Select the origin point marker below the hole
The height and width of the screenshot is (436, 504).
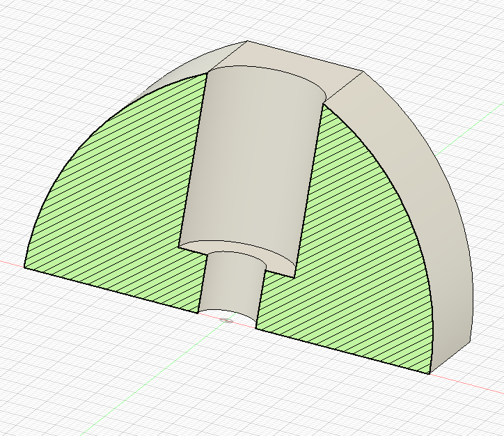227,320
